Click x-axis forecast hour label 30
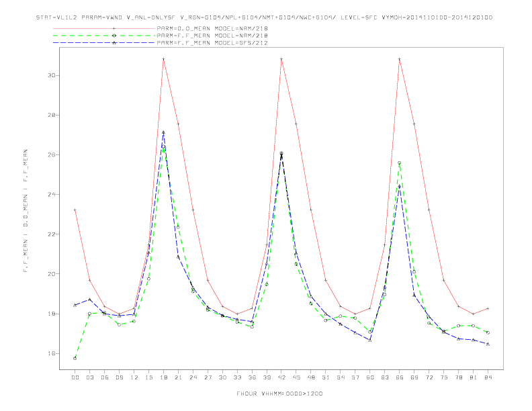This screenshot has height=411, width=532. [x=222, y=377]
